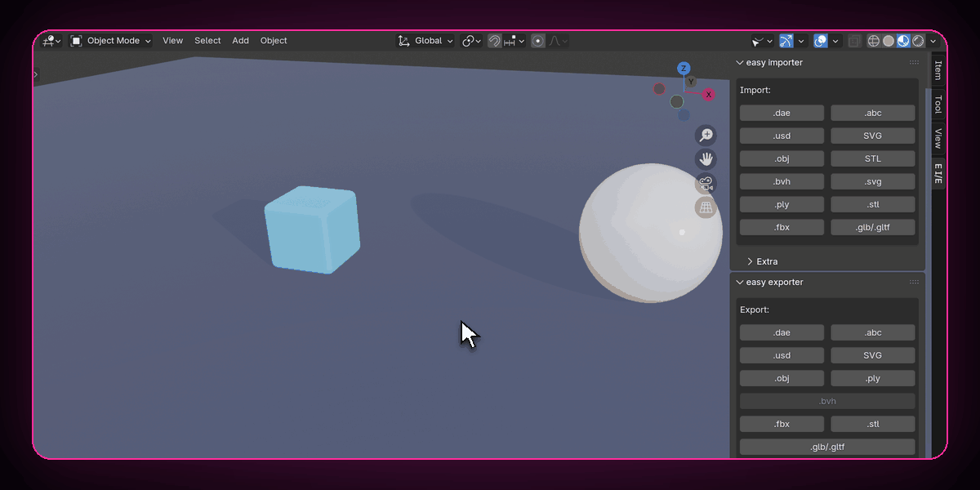This screenshot has height=490, width=980.
Task: Open the snapping options dropdown
Action: (x=515, y=41)
